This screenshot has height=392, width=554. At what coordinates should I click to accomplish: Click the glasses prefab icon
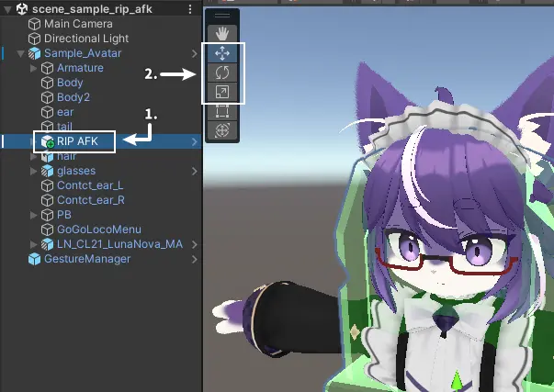[48, 171]
